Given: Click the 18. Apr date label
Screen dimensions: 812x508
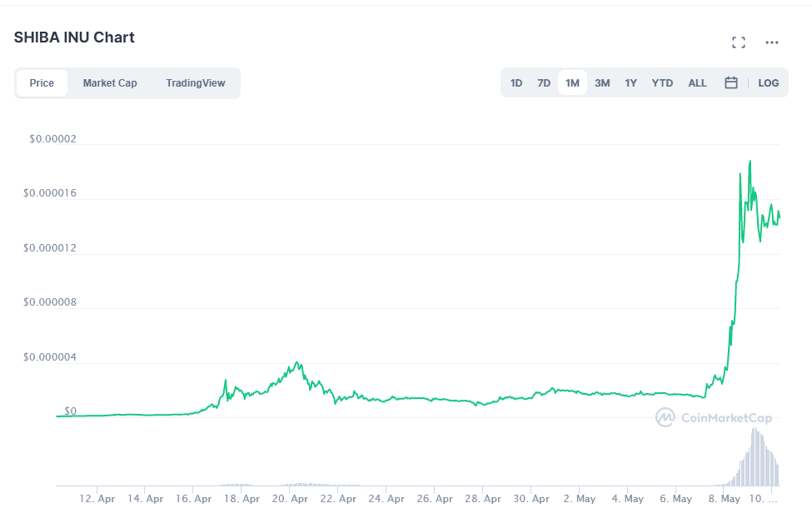Looking at the screenshot, I should coord(242,499).
